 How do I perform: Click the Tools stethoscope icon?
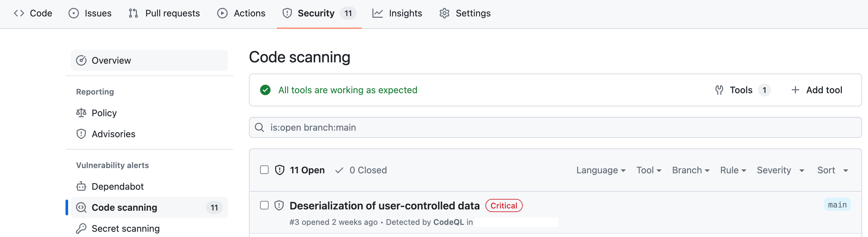(x=719, y=90)
